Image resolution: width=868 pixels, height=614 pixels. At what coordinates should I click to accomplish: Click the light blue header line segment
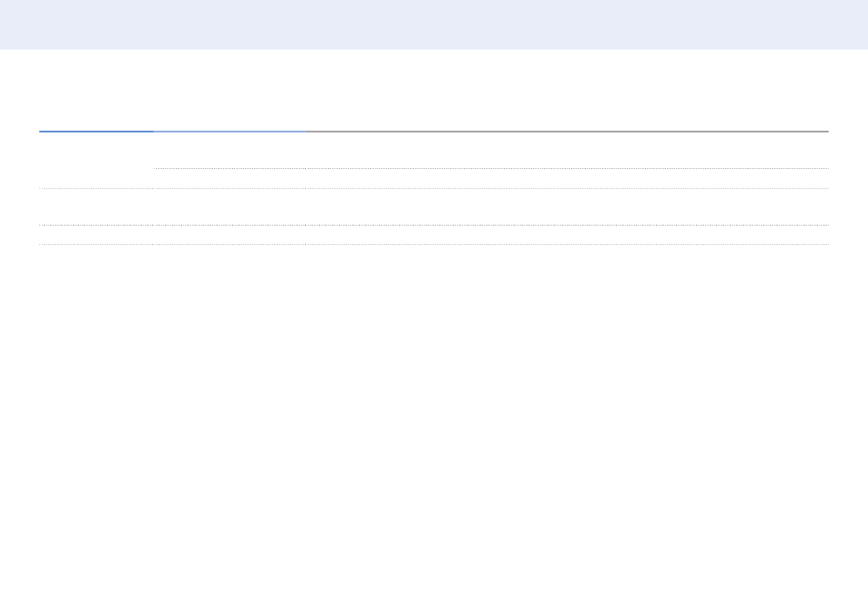point(229,132)
